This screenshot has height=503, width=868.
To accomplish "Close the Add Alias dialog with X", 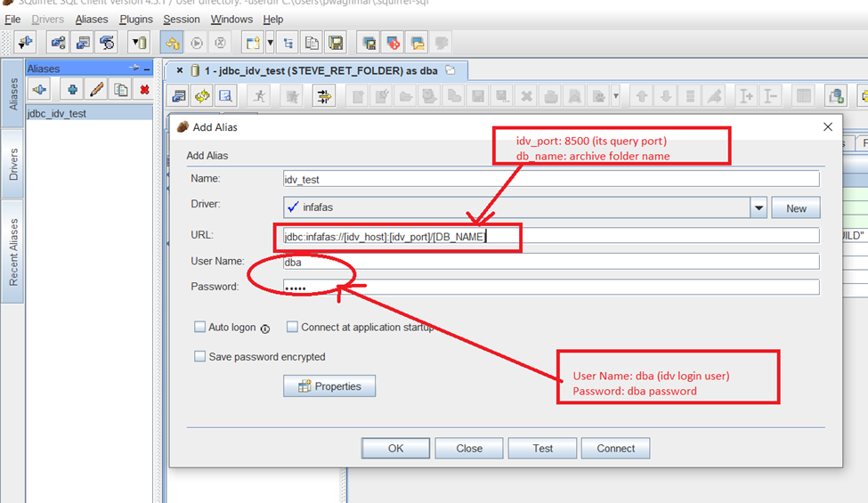I will 828,126.
